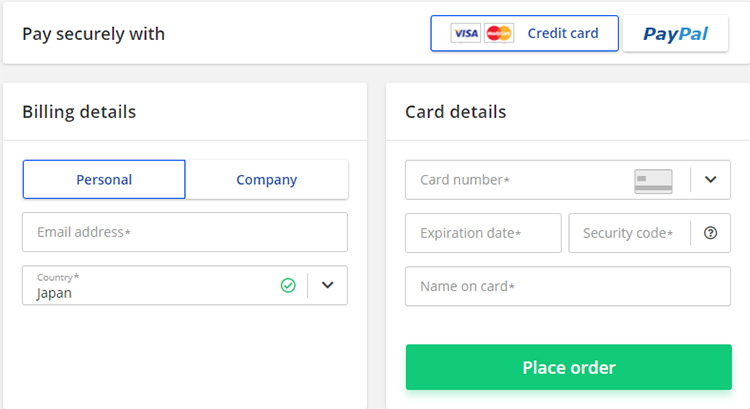
Task: Click the green country validation checkmark
Action: click(288, 285)
